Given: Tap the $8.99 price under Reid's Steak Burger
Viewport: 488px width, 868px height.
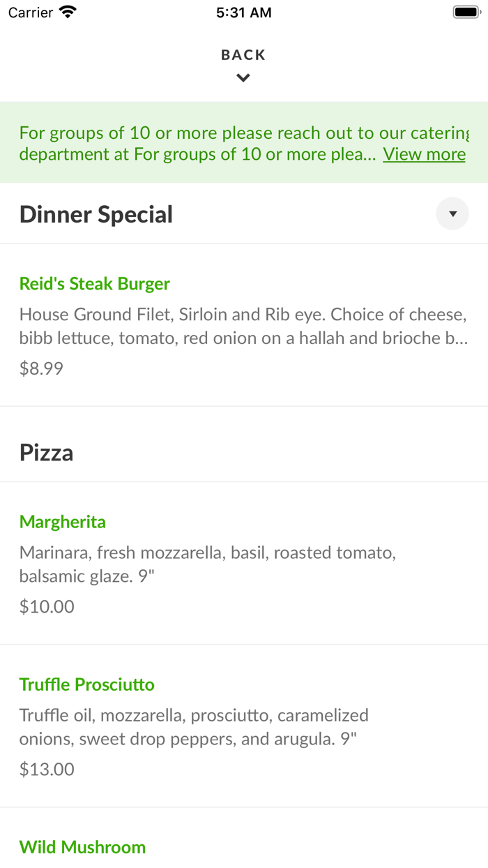Looking at the screenshot, I should pos(41,368).
